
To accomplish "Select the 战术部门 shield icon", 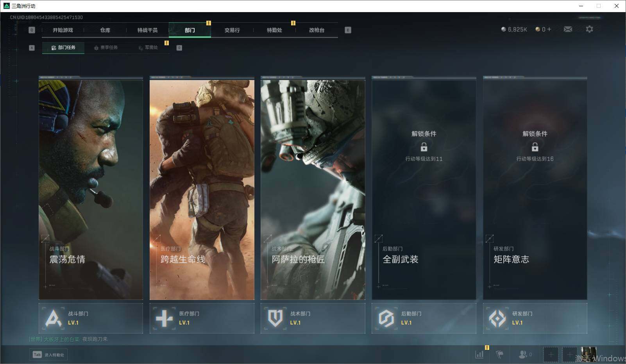I will pos(275,318).
